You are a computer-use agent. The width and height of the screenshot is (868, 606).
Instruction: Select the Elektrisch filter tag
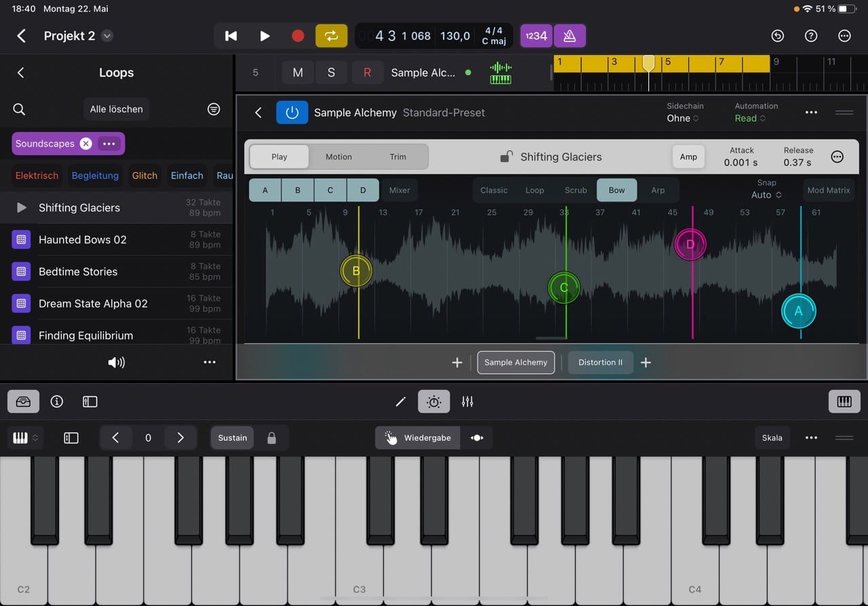pyautogui.click(x=37, y=176)
